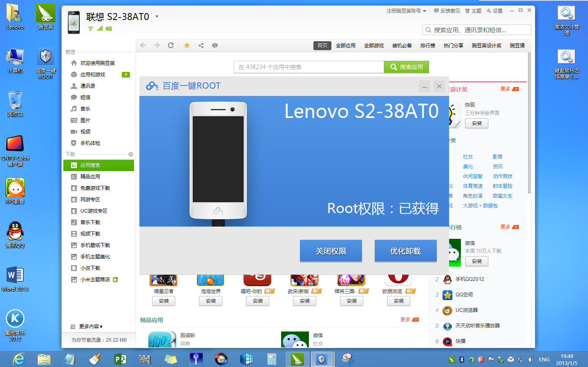Viewport: 588px width, 367px height.
Task: Click the volume icon in the system tray
Action: pos(530,360)
